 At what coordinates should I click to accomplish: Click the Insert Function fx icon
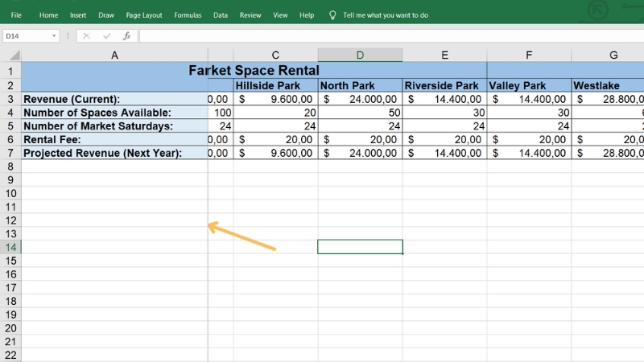tap(126, 36)
